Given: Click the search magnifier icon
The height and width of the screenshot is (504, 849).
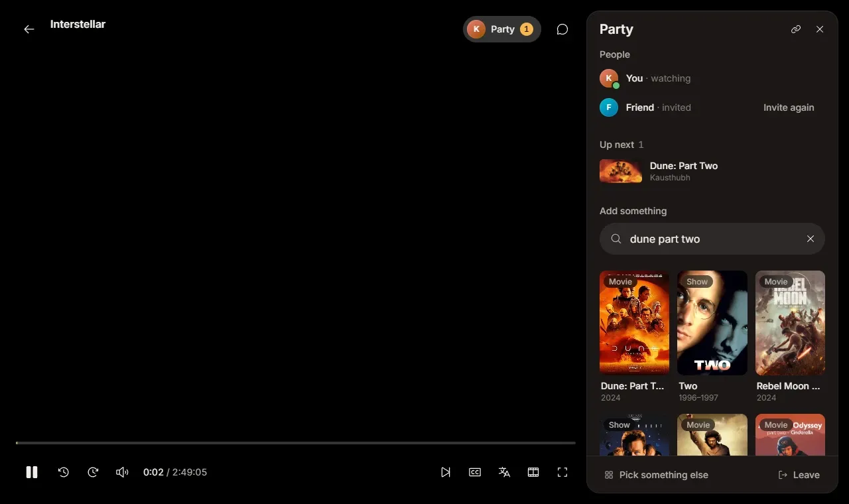Looking at the screenshot, I should 616,239.
